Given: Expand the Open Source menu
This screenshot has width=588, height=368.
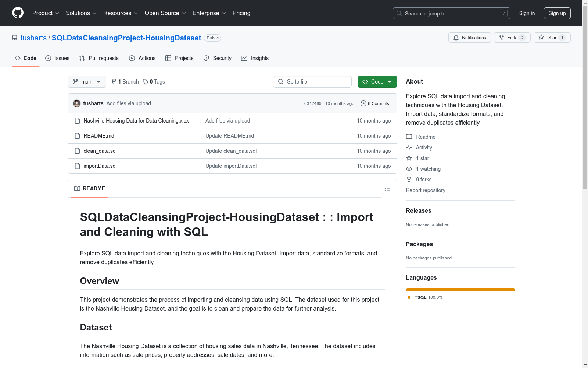Looking at the screenshot, I should (165, 13).
